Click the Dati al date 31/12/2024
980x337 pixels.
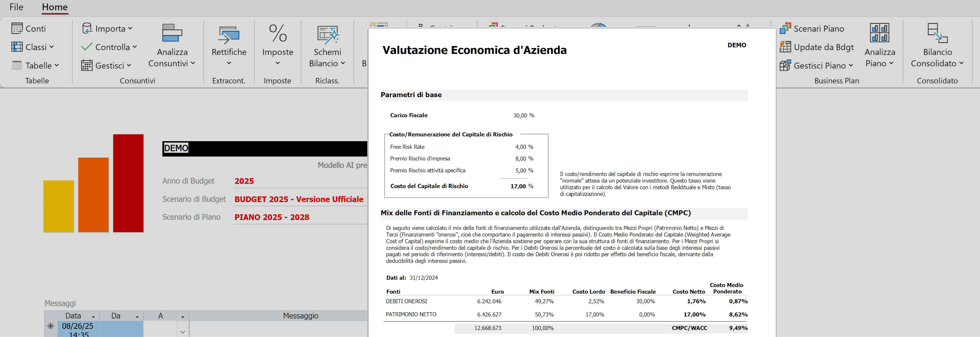423,278
